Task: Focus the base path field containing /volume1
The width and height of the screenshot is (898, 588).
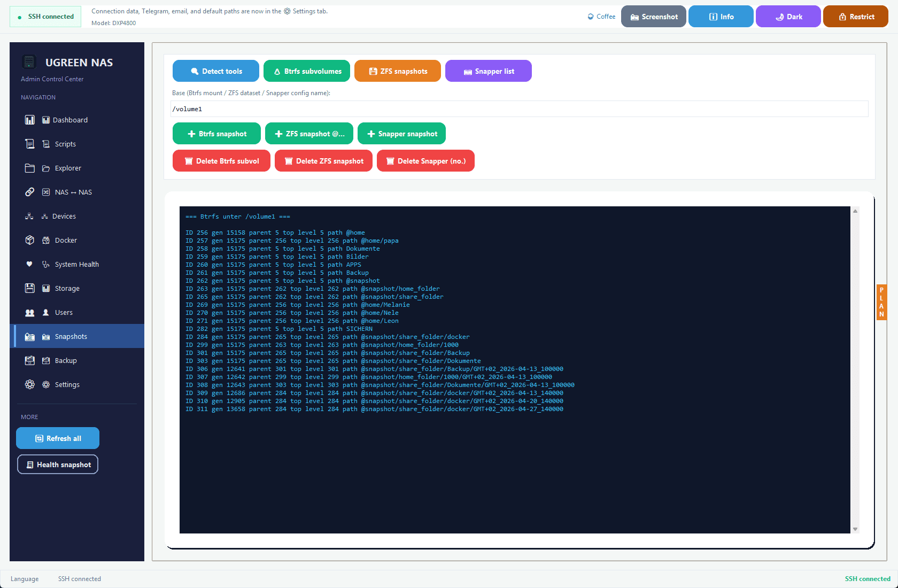Action: tap(519, 109)
